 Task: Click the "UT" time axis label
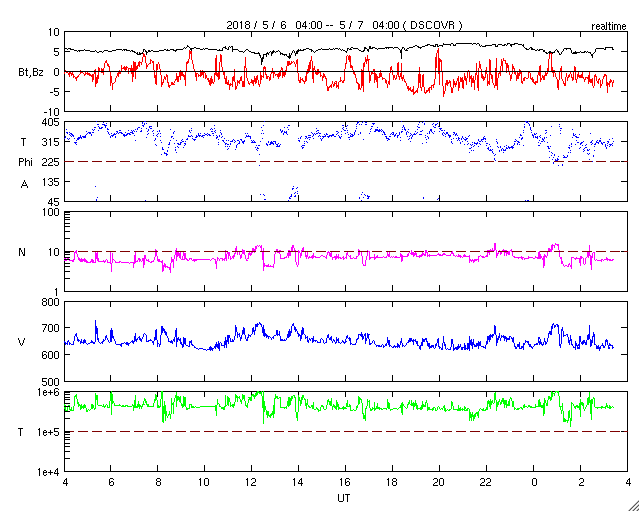[344, 498]
